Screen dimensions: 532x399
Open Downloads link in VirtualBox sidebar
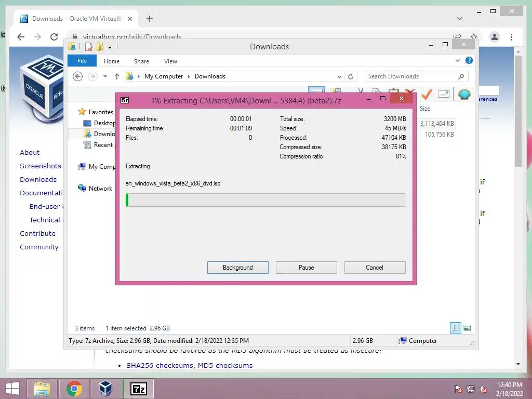[38, 179]
